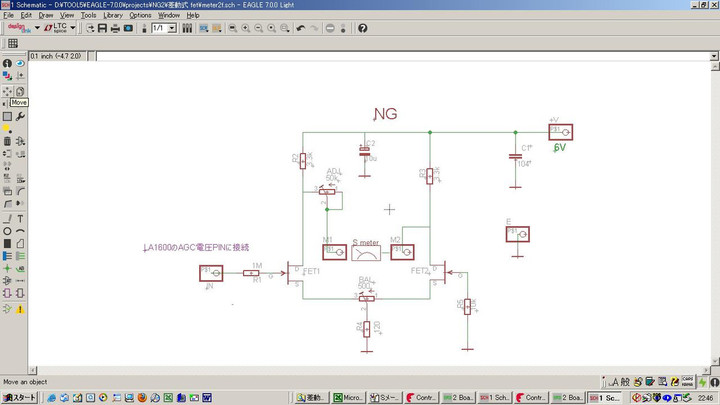Viewport: 720px width, 405px height.
Task: Expand the LTC spice dropdown arrow
Action: click(74, 28)
